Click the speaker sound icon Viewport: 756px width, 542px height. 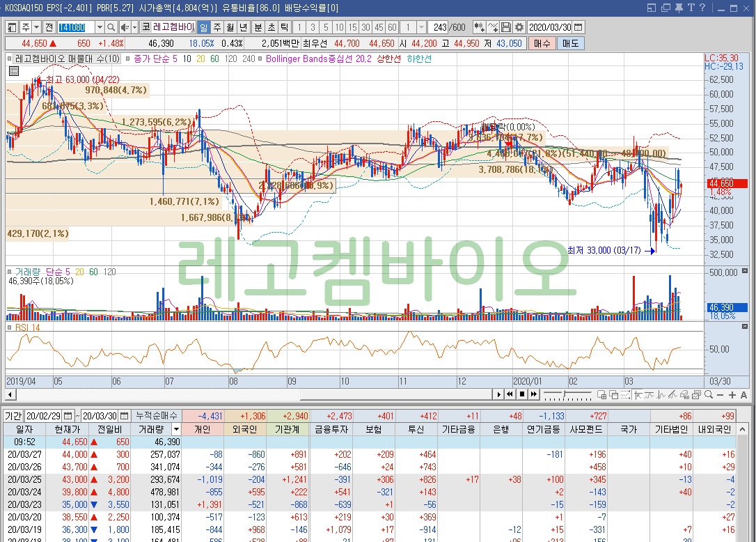click(x=125, y=27)
